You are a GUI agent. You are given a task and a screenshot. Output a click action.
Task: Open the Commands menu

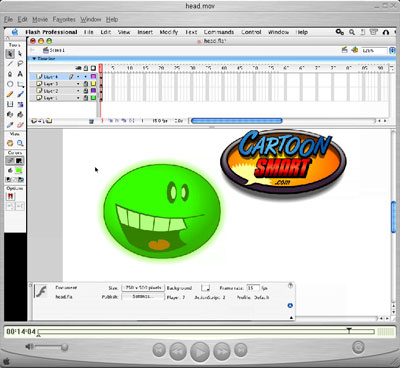[x=219, y=32]
